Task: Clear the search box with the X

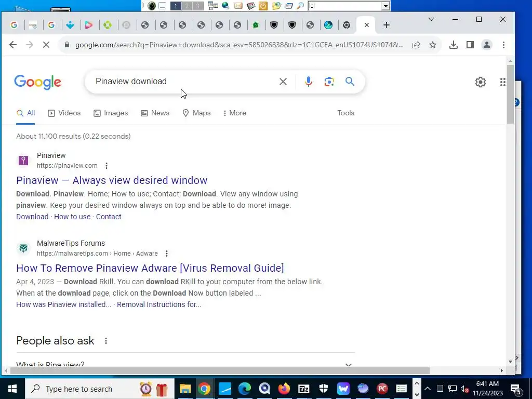Action: click(283, 82)
